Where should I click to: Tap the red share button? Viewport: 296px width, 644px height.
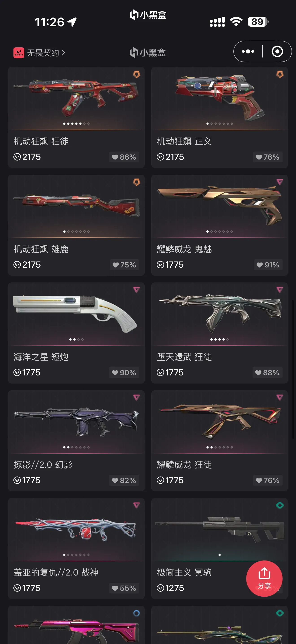click(x=264, y=578)
